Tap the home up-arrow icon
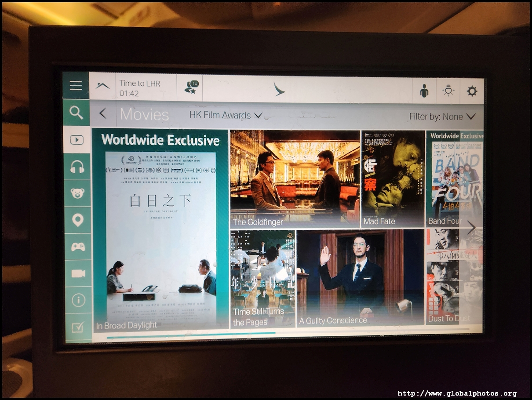532x400 pixels. point(103,86)
